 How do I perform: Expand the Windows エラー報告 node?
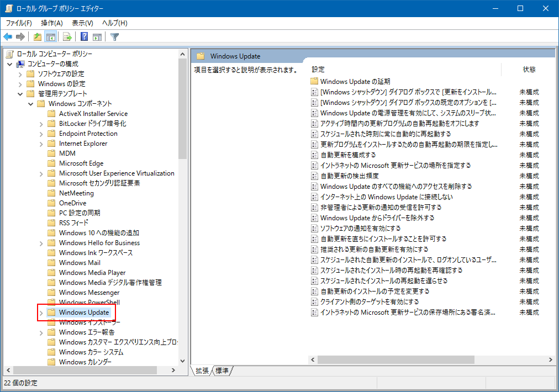[x=41, y=333]
